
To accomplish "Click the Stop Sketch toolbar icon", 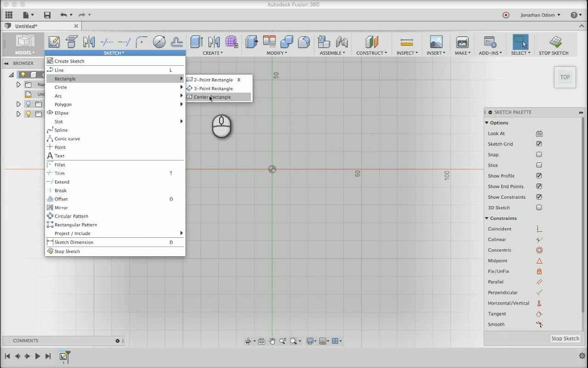I will click(555, 42).
